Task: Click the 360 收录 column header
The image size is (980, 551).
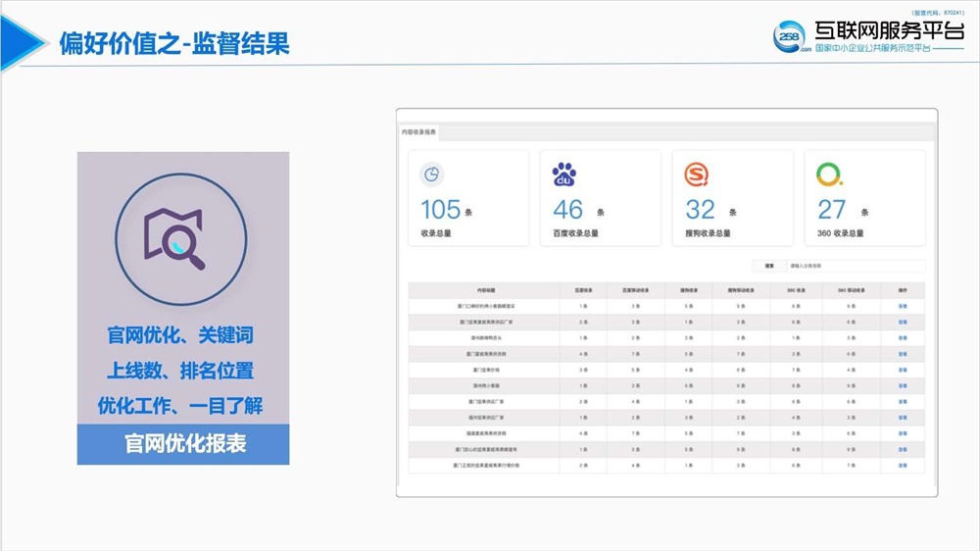Action: [x=794, y=290]
